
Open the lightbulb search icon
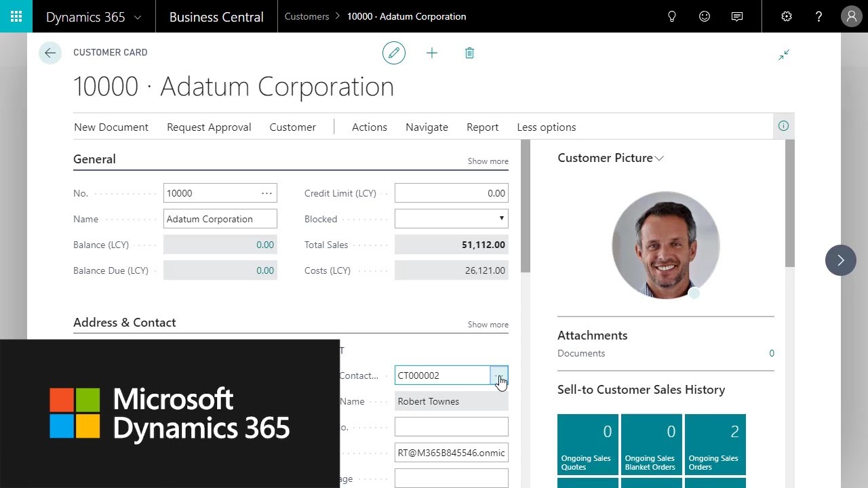(672, 16)
